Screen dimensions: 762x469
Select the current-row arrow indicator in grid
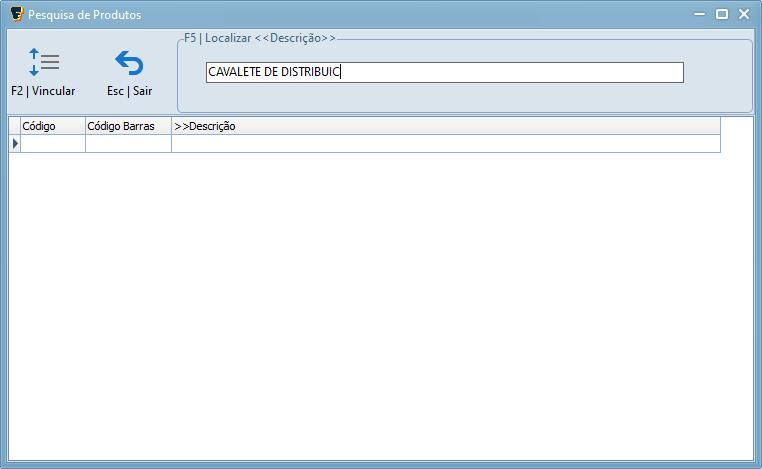14,144
